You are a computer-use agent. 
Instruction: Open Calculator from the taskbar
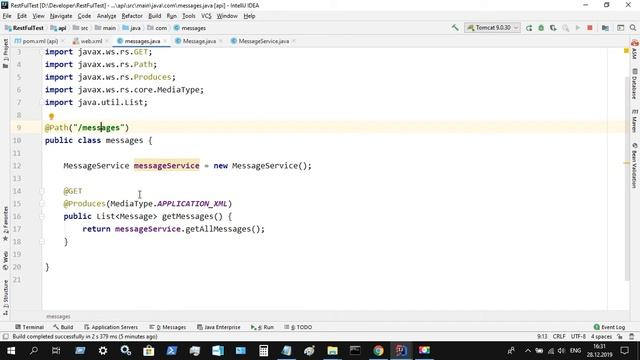[x=264, y=351]
